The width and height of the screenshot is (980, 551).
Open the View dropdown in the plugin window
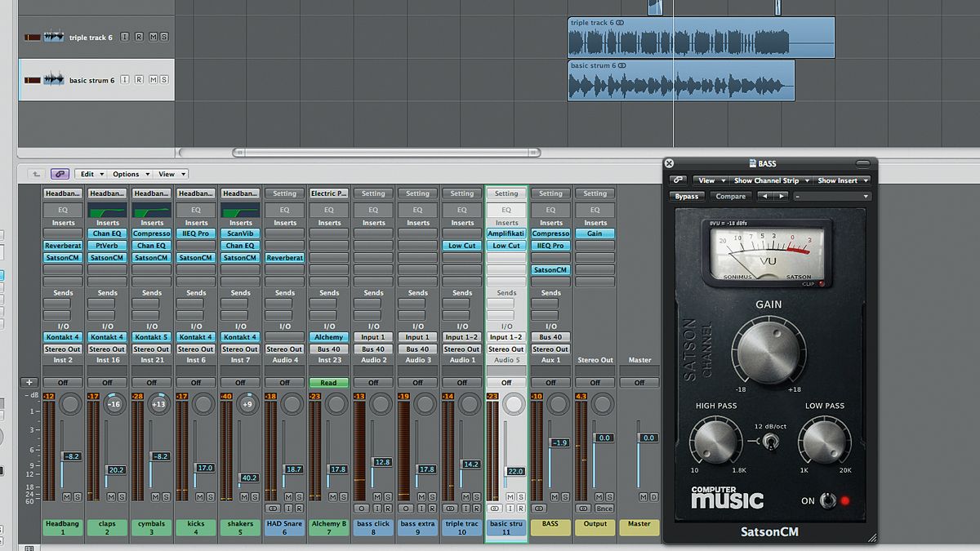712,180
